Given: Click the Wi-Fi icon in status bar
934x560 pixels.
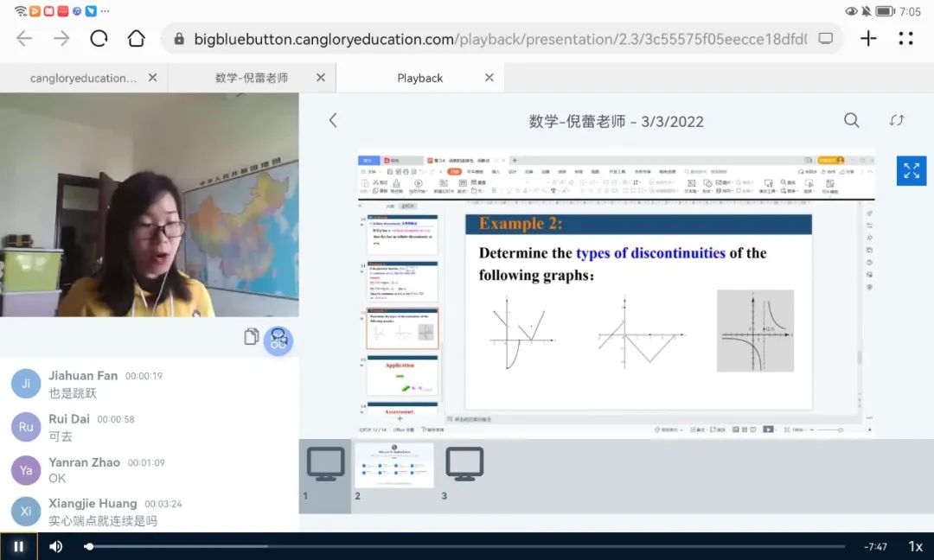Looking at the screenshot, I should 21,10.
